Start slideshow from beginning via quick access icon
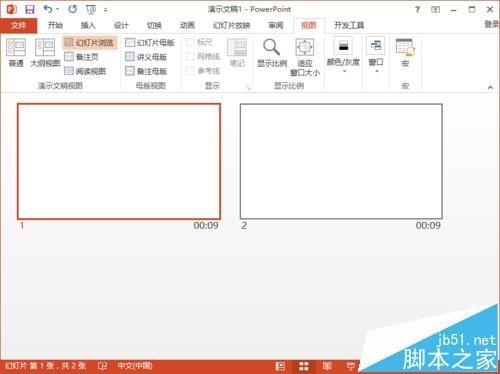Screen dimensions: 500x374 (91, 10)
